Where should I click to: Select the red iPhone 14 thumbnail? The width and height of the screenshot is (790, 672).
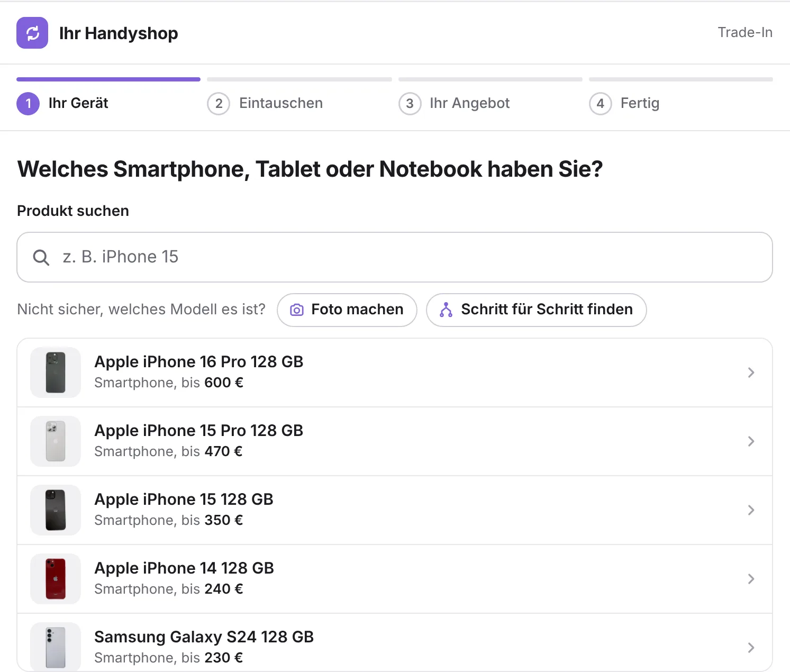pyautogui.click(x=56, y=579)
